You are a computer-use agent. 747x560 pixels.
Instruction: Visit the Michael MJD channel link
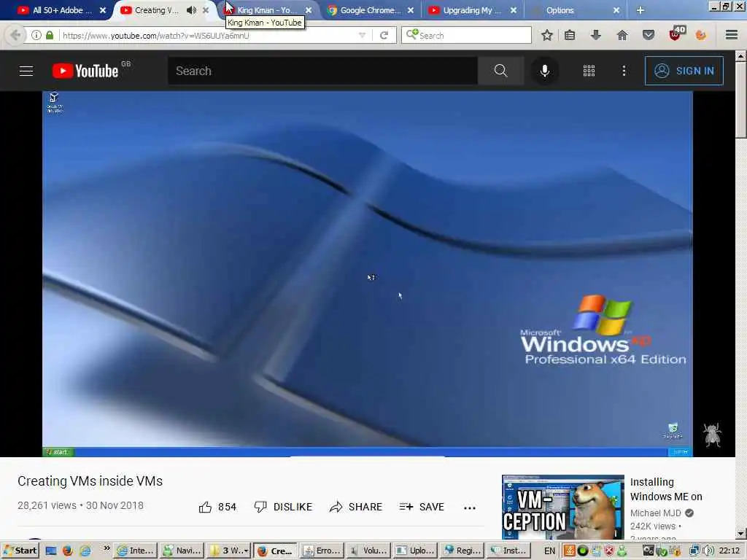[x=656, y=513]
